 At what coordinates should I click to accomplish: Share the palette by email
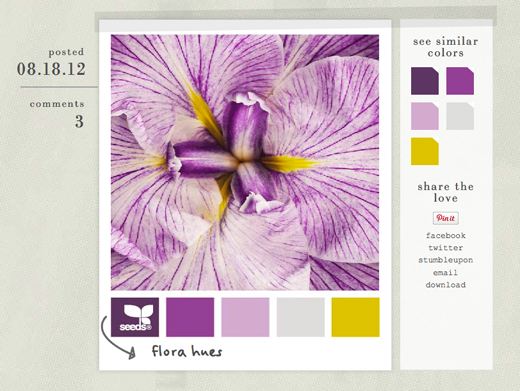tap(445, 273)
